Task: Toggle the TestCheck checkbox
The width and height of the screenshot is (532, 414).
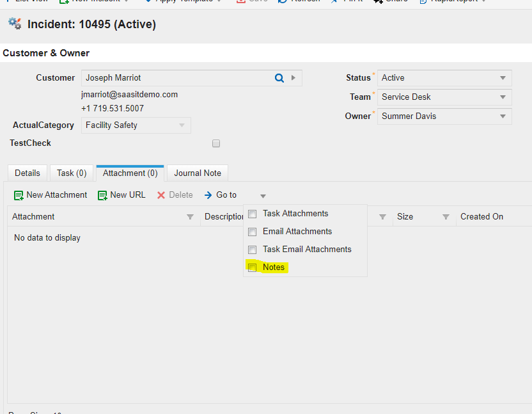Action: (215, 143)
